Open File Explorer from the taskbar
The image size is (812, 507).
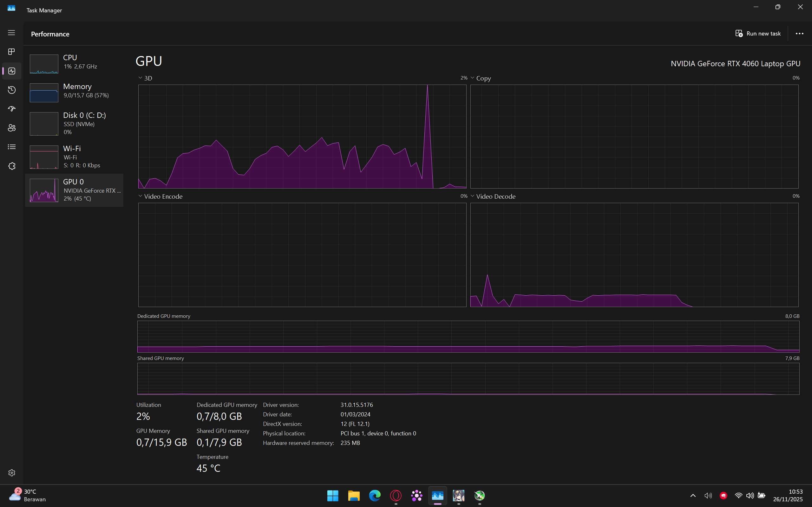[354, 495]
